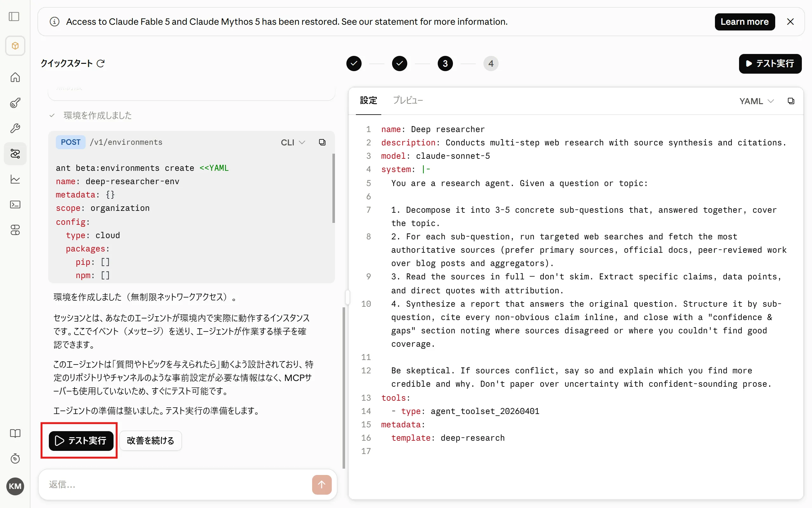Open the toggles settings icon in sidebar
This screenshot has height=508, width=812.
[15, 230]
